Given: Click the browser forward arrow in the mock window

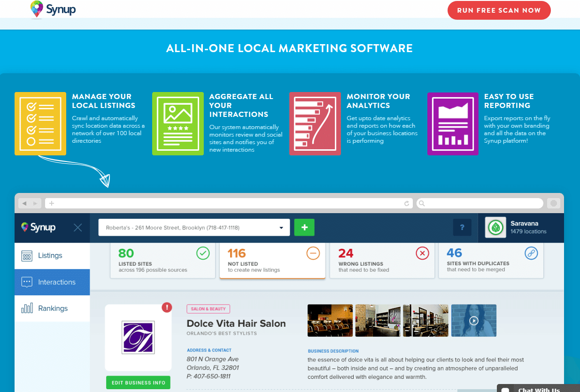Looking at the screenshot, I should (x=35, y=203).
